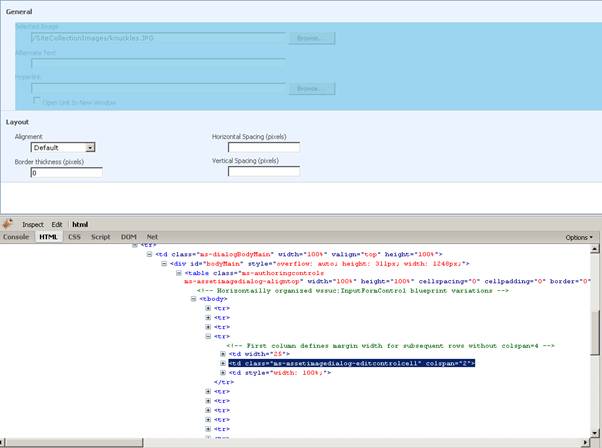Toggle Open Link In New Window checkbox
Viewport: 602px width, 448px height.
37,102
